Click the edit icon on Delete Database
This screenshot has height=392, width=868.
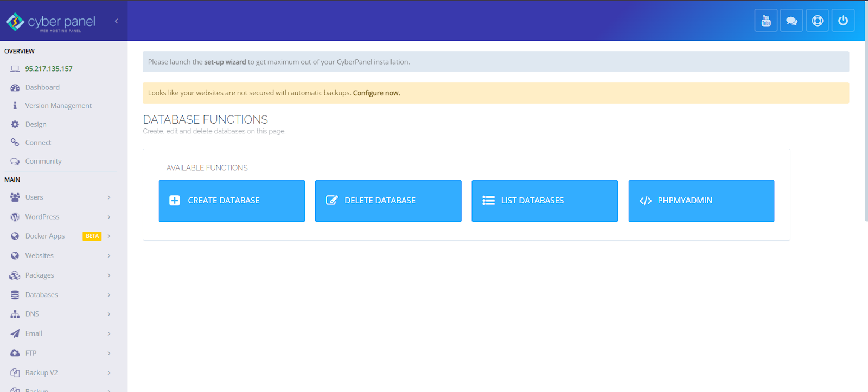click(x=331, y=200)
